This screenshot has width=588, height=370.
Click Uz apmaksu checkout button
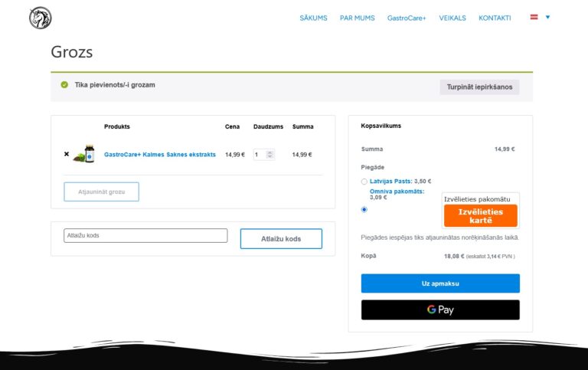(440, 283)
